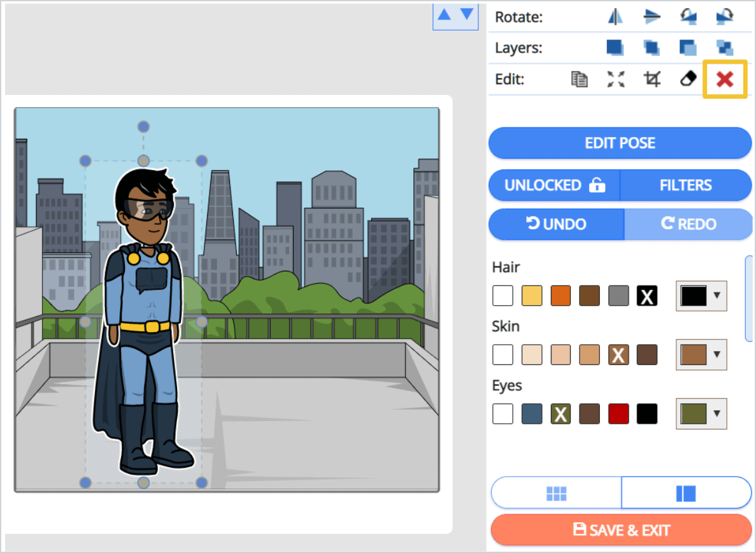Pick white eye color

click(x=503, y=413)
